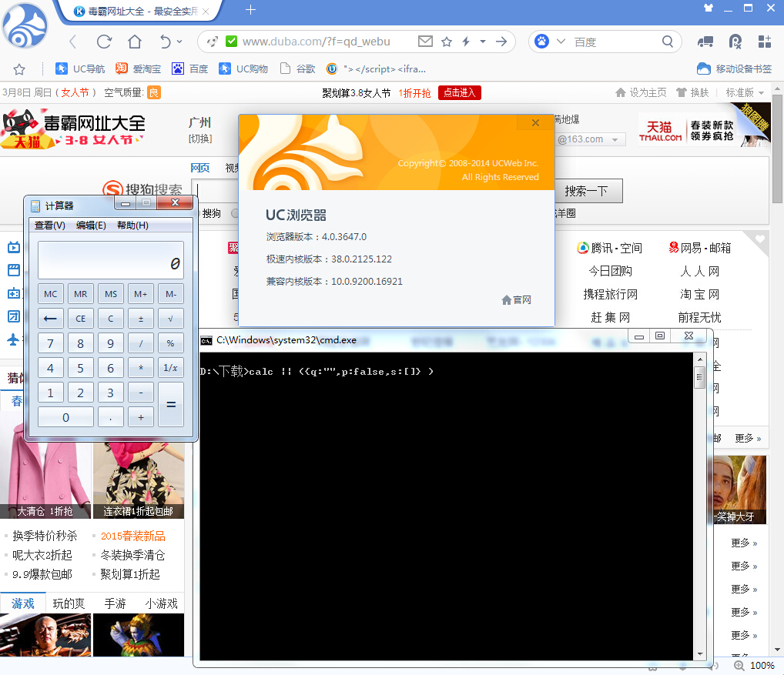Open 大清仓 1折抢 pink coat thumbnail

[x=45, y=471]
